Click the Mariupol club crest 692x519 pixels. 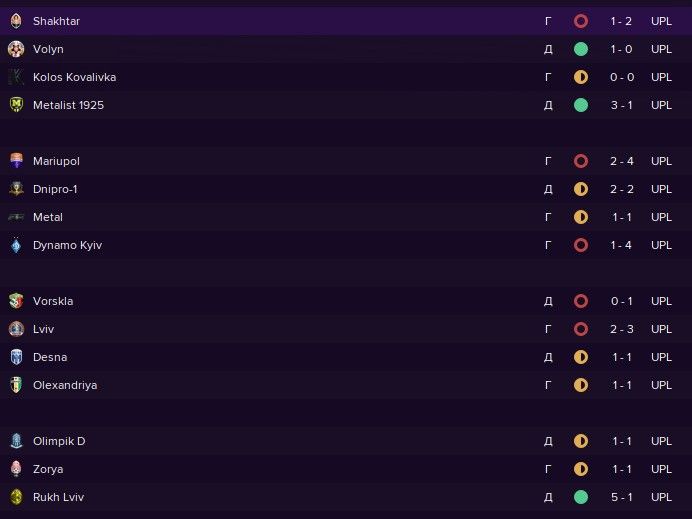[15, 161]
